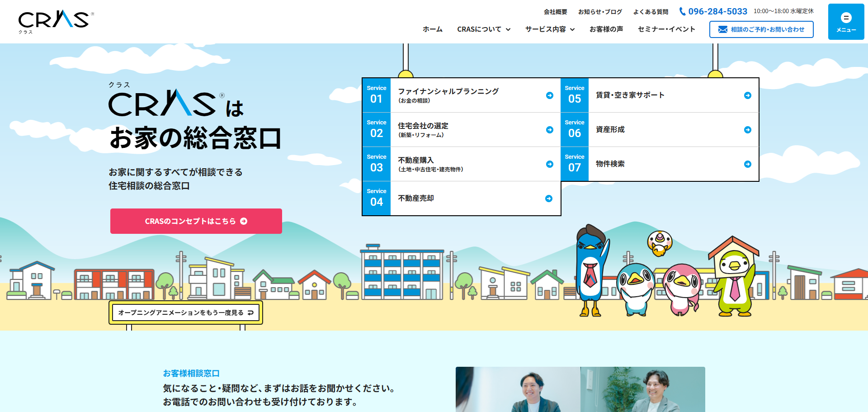This screenshot has width=868, height=412.
Task: Open the 資産形成 service row
Action: (660, 130)
